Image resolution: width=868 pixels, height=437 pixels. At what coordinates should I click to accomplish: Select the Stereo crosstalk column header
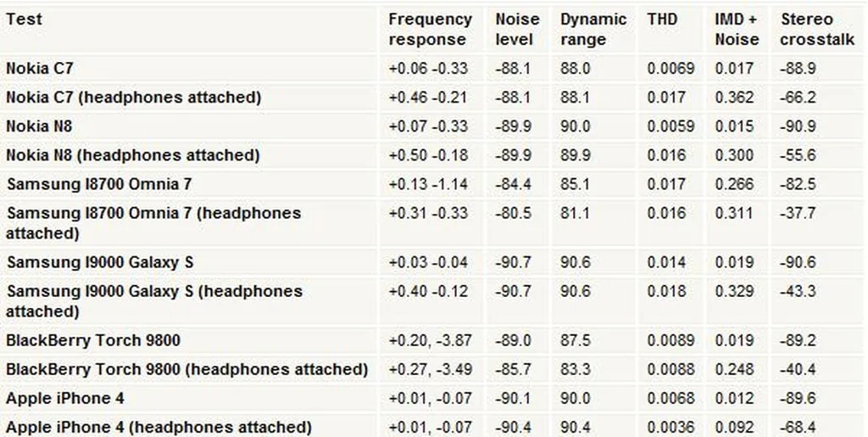817,29
